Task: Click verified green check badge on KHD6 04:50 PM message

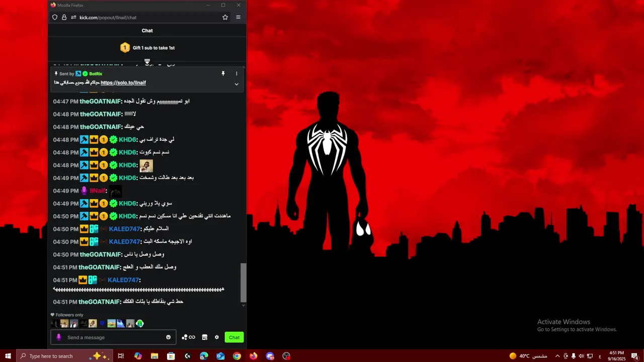Action: tap(113, 216)
